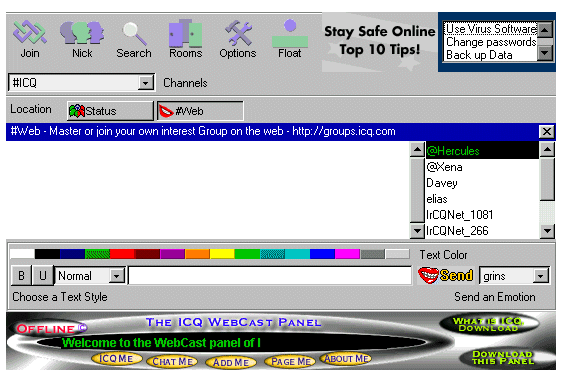This screenshot has width=563, height=370.
Task: Expand the grins emotion dropdown
Action: (540, 276)
